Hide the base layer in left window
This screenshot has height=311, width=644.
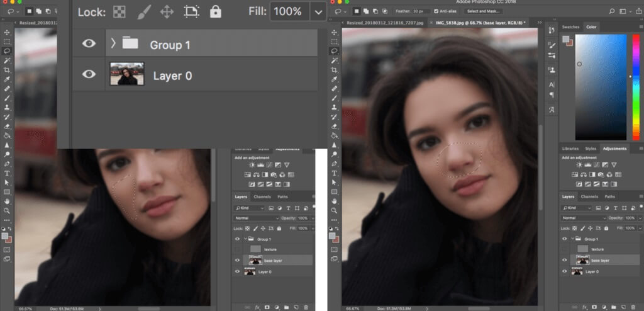coord(237,261)
